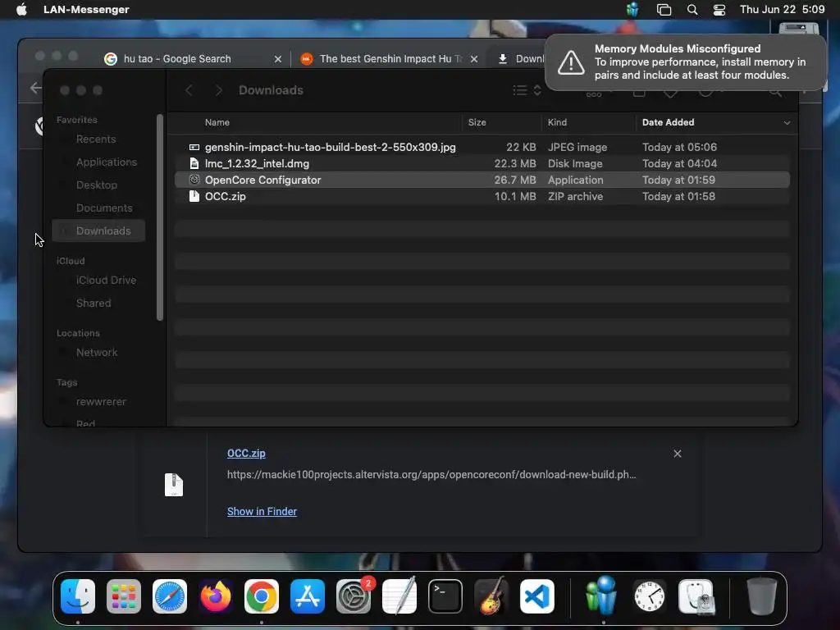Open Control Center in menu bar

[x=719, y=10]
